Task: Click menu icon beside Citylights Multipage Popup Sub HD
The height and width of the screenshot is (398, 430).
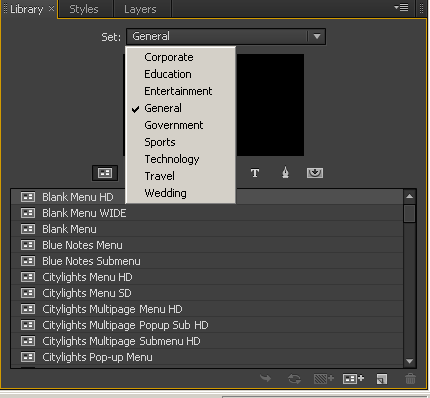Action: click(28, 325)
